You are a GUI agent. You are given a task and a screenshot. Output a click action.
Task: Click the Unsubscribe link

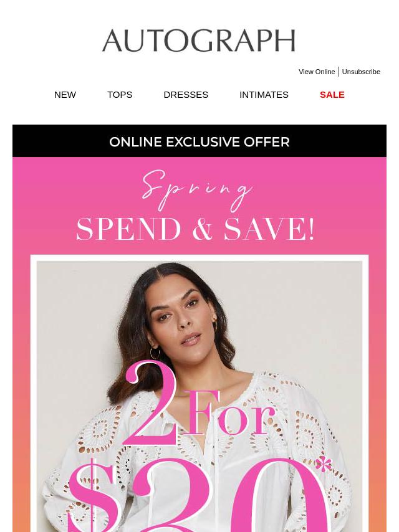tap(361, 72)
